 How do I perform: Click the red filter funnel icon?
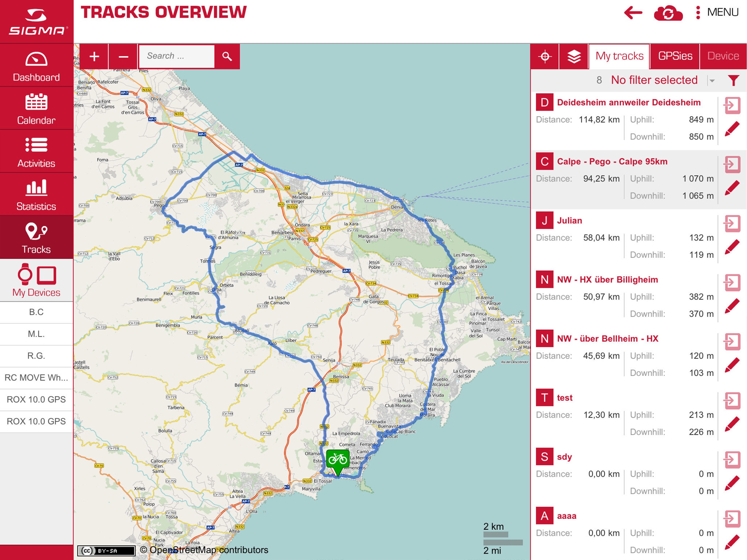point(733,80)
